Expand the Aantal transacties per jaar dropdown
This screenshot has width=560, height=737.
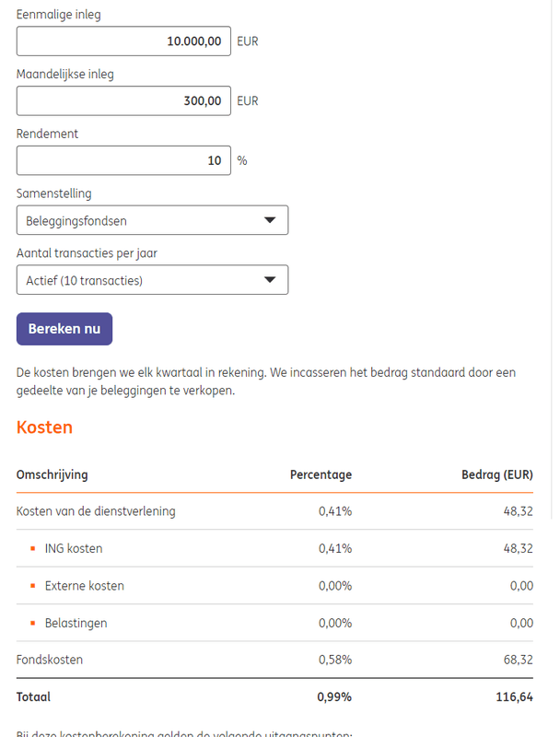152,280
